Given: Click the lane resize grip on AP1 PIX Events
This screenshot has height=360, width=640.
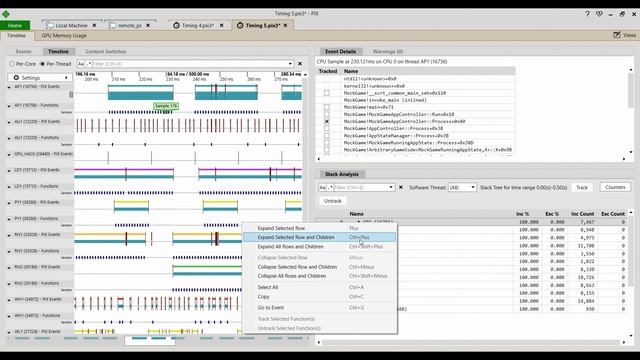Looking at the screenshot, I should [x=71, y=94].
